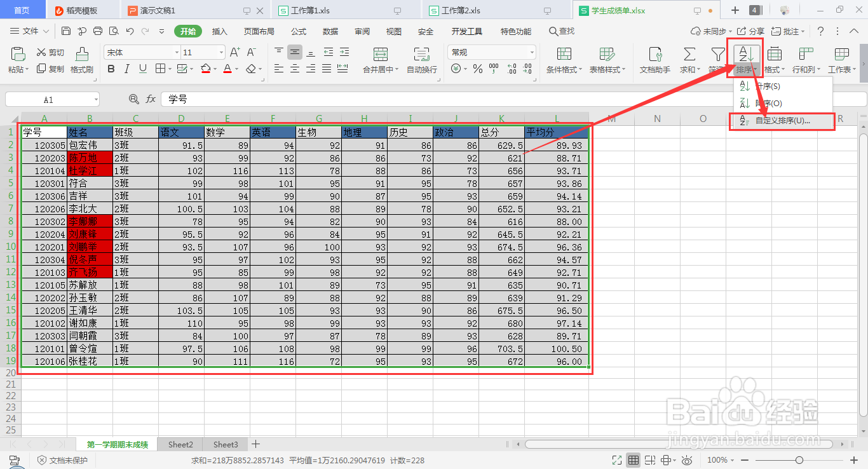Expand the fill color dropdown arrow
The height and width of the screenshot is (469, 868).
(x=215, y=69)
